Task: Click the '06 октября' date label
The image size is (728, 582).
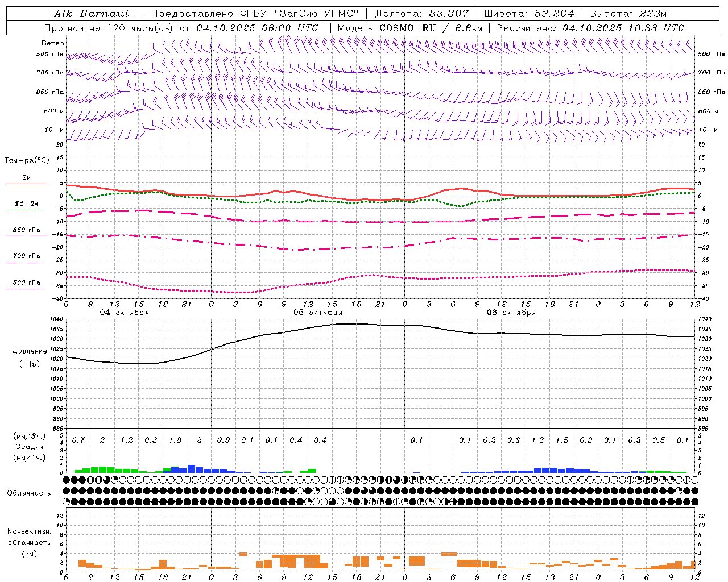Action: (x=511, y=313)
